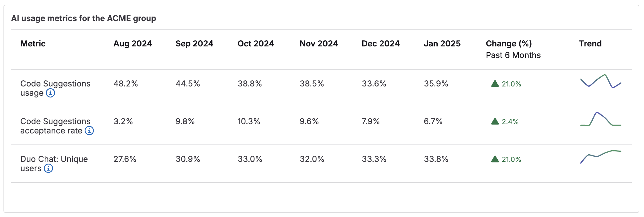Click the Duo Chat unique users sparkline

pyautogui.click(x=601, y=157)
